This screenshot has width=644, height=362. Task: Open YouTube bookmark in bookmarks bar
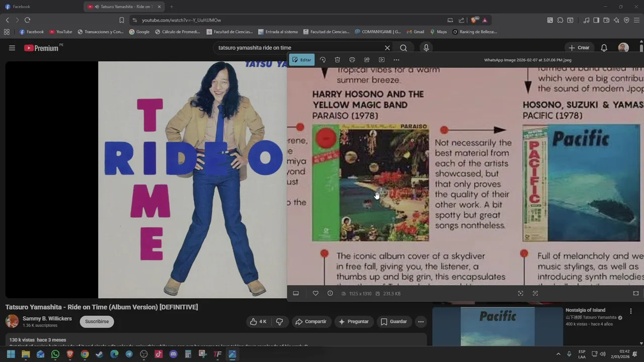[x=61, y=32]
